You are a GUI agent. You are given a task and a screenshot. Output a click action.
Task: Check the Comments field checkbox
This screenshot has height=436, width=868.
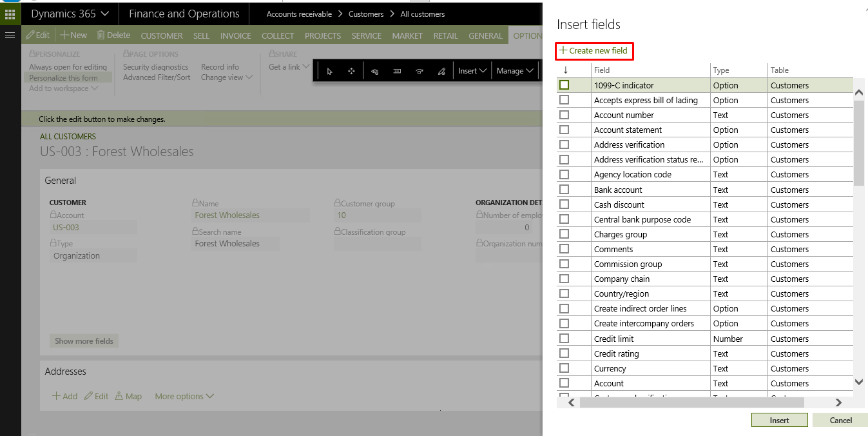pyautogui.click(x=564, y=249)
